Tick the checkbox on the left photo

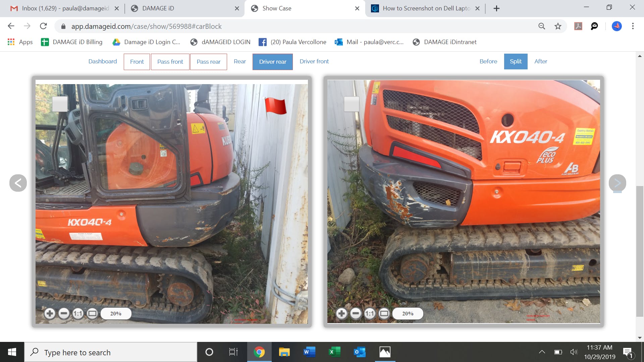pos(60,104)
